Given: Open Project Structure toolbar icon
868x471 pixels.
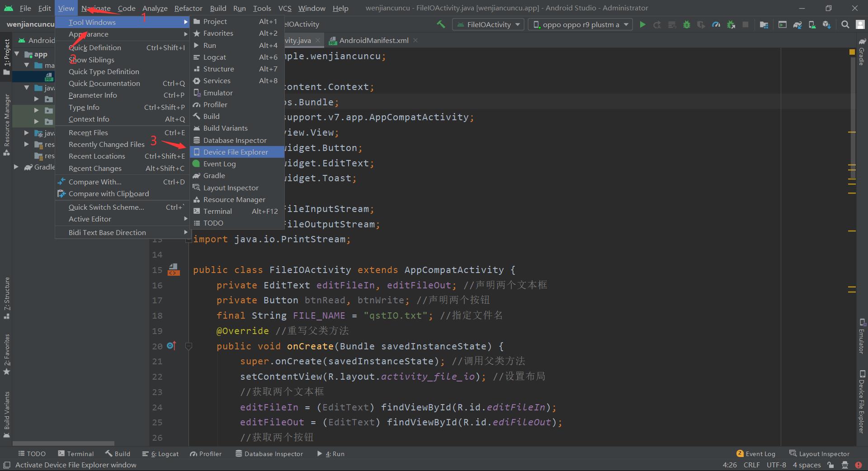Looking at the screenshot, I should (764, 24).
